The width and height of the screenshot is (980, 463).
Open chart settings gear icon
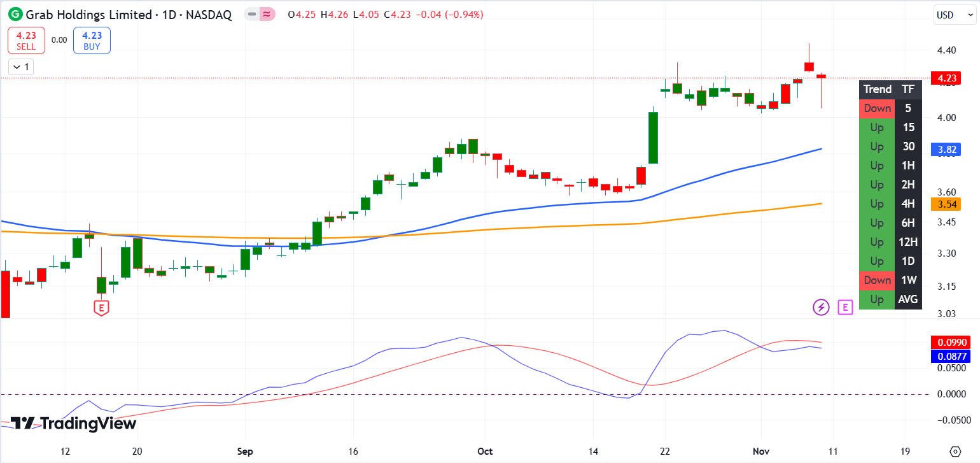point(955,452)
